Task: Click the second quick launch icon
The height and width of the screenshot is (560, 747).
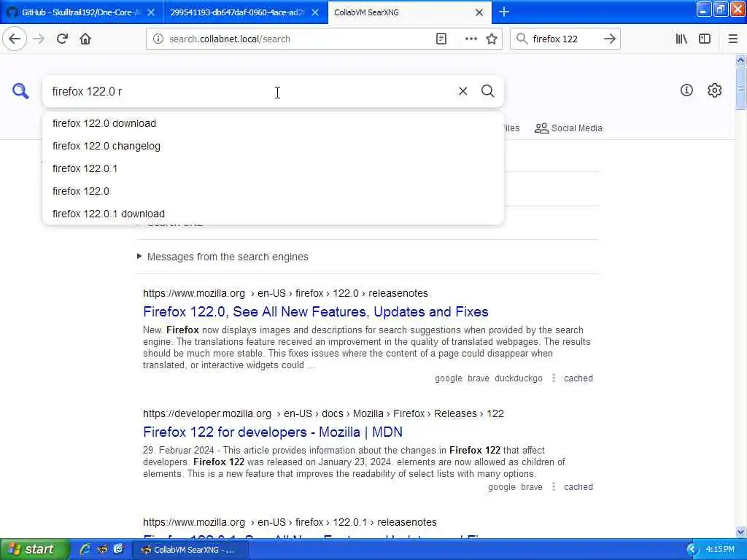Action: coord(102,549)
